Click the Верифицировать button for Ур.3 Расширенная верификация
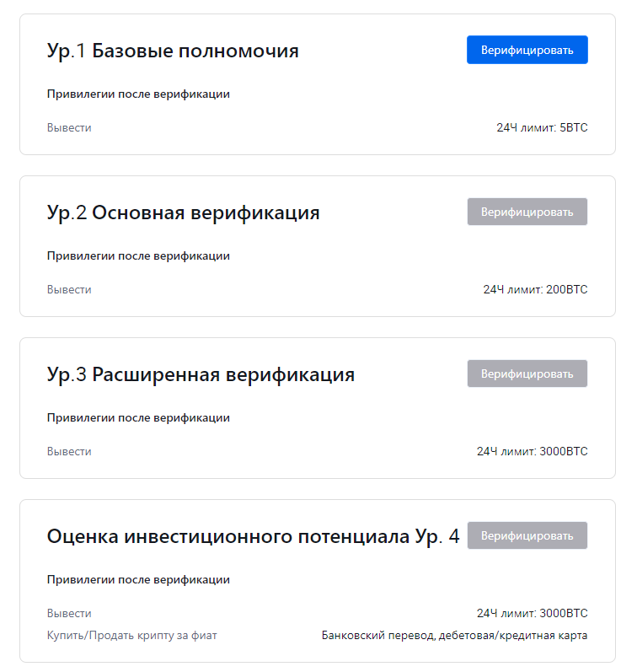 click(x=527, y=374)
